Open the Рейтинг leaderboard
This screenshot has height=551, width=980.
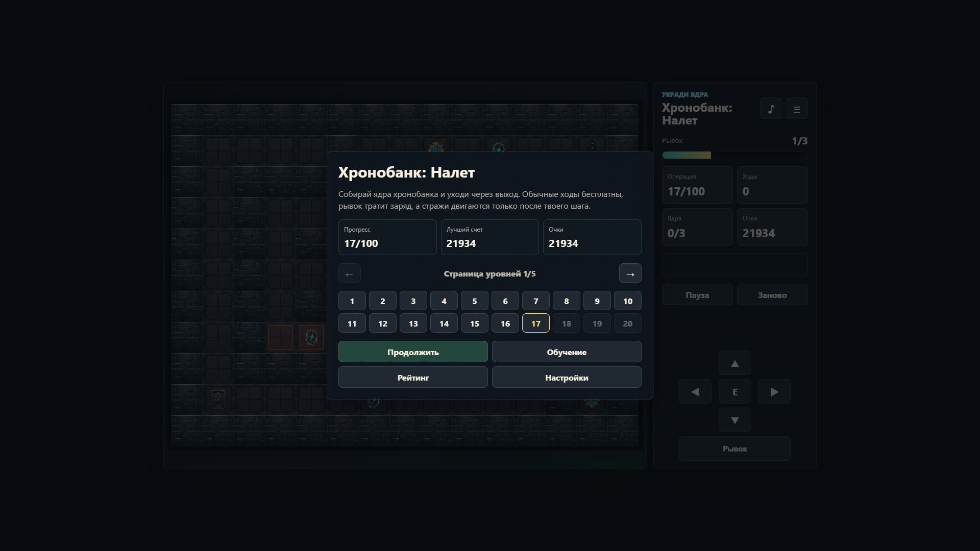pos(413,378)
